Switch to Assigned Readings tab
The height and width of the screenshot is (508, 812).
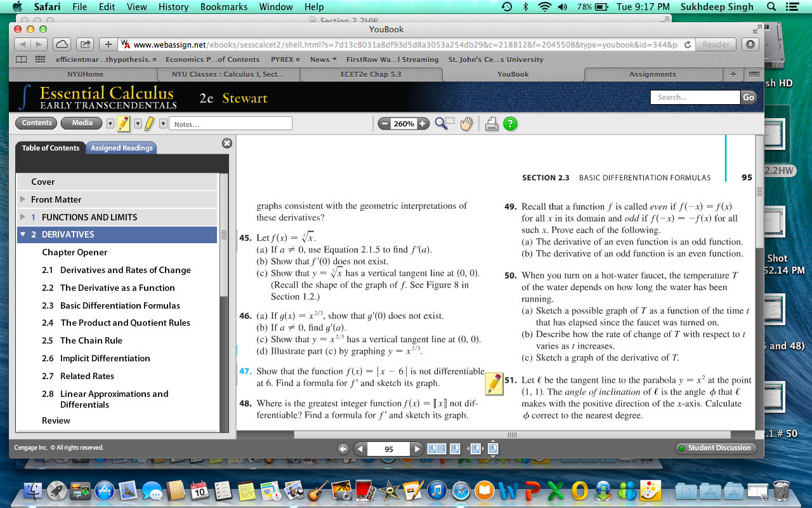(121, 148)
